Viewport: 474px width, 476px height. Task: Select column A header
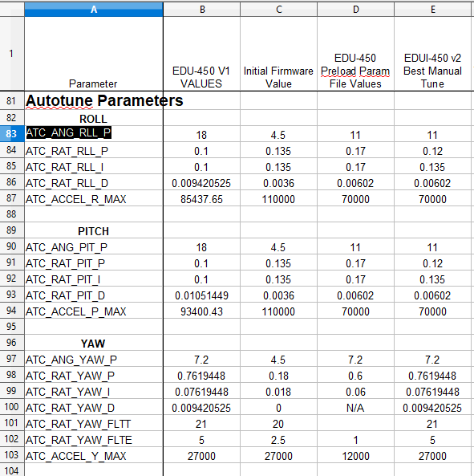[x=94, y=10]
